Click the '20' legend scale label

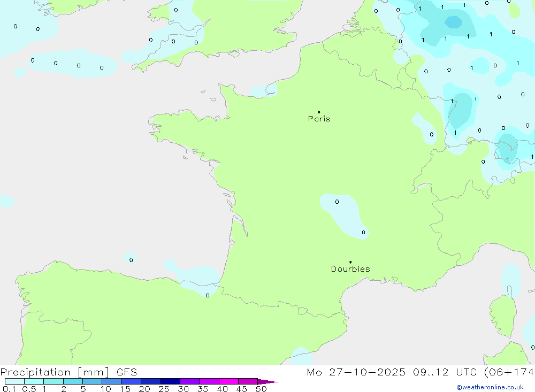pos(144,389)
